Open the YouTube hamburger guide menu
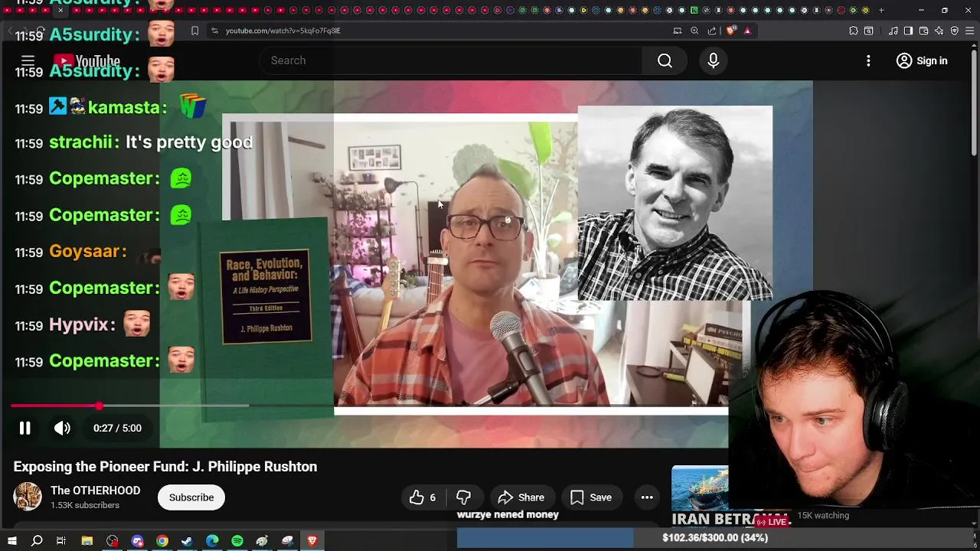 pyautogui.click(x=28, y=60)
